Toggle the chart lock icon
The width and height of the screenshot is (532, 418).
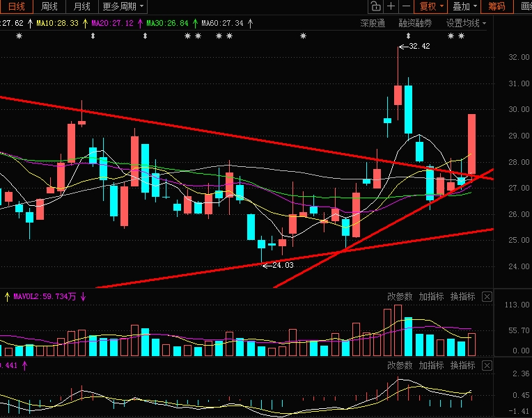pos(375,6)
